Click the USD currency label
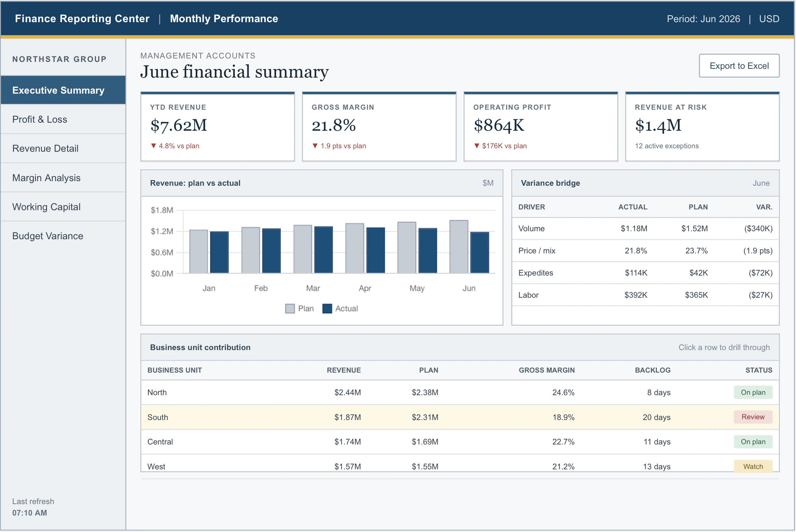Viewport: 796px width, 532px height. pyautogui.click(x=769, y=19)
